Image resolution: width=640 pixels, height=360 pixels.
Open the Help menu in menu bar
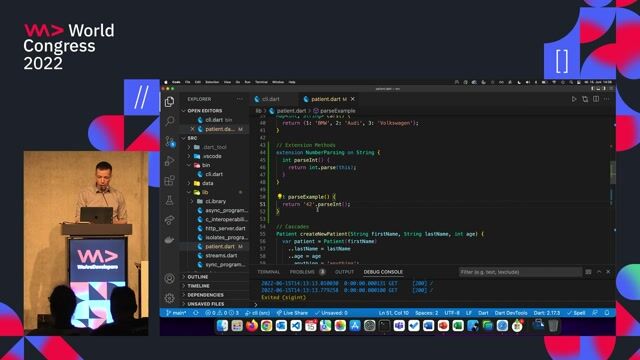tap(292, 82)
